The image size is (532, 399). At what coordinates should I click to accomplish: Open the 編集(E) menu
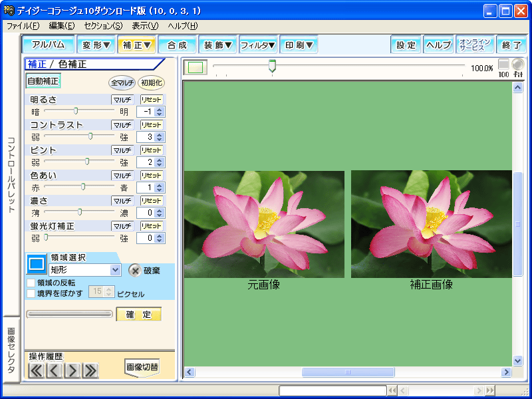click(62, 26)
